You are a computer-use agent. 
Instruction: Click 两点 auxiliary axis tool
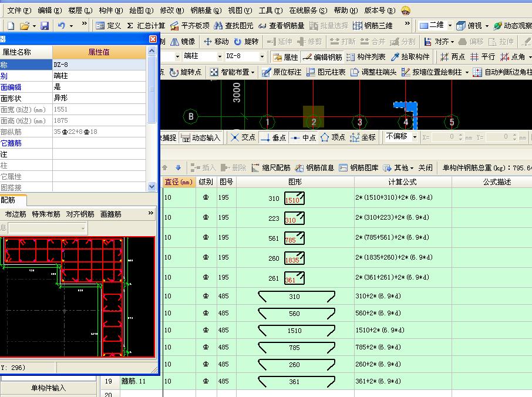tap(452, 56)
